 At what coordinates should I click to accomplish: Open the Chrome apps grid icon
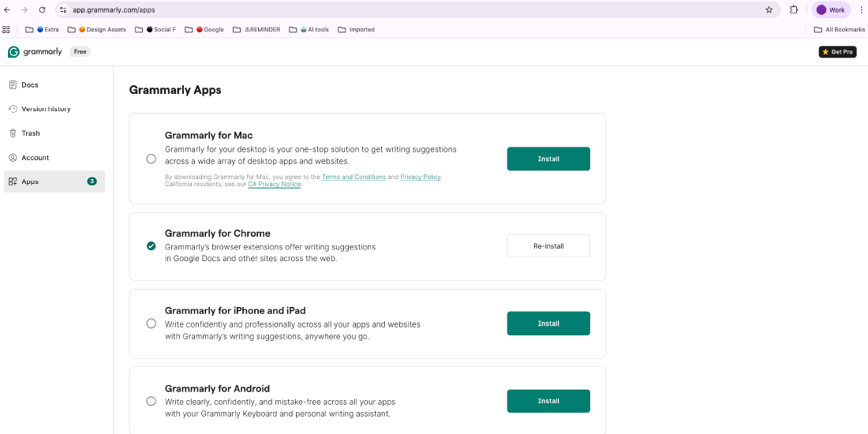(x=6, y=29)
